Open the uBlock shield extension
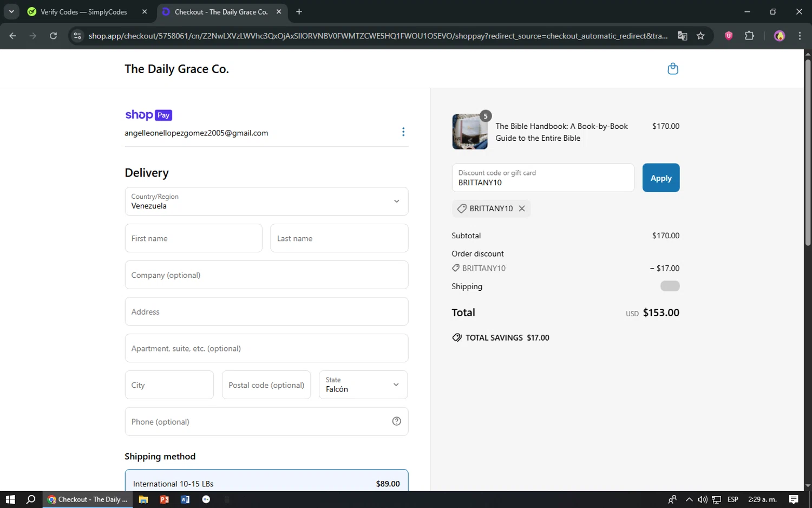Viewport: 812px width, 508px height. coord(729,36)
